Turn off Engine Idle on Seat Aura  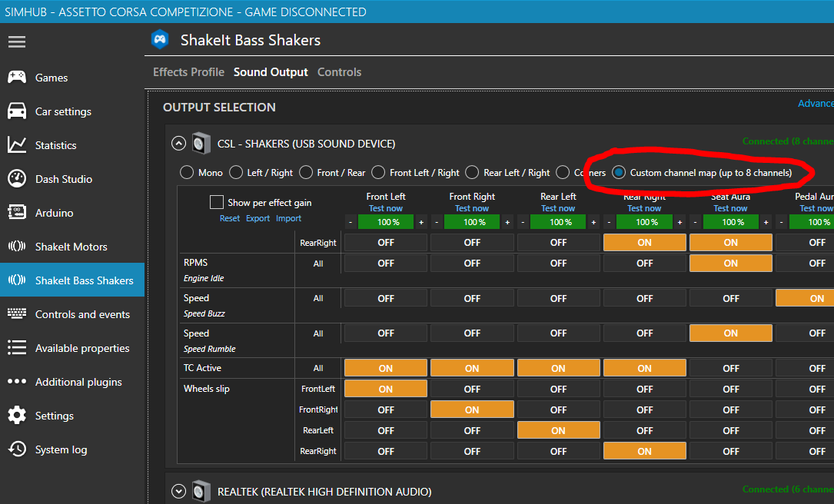731,264
